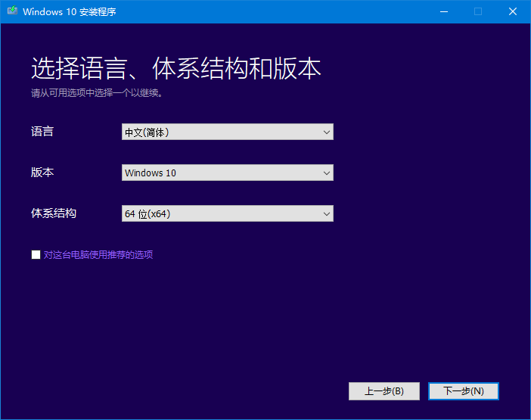This screenshot has width=531, height=420.
Task: Go back with the 上一步(B) button
Action: (383, 391)
